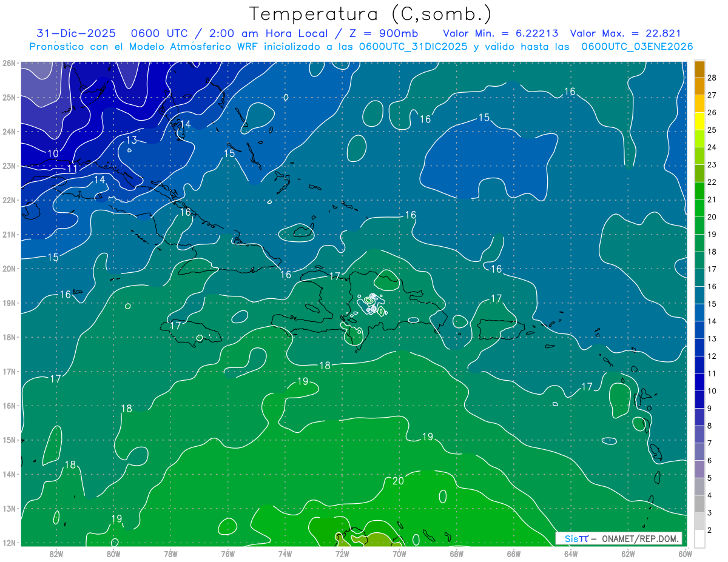Select 'Valor Max. = 22.821' in the header

tap(627, 33)
